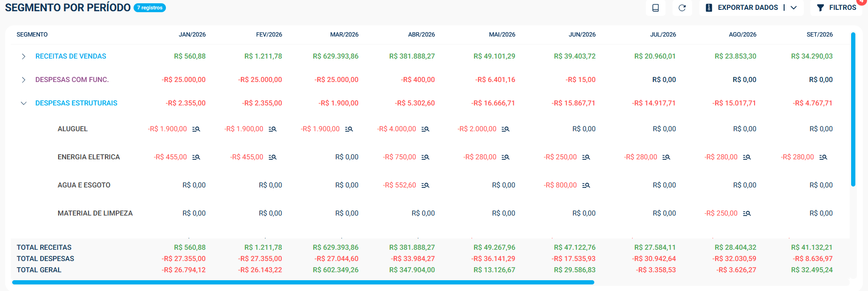Open detail icon for ALUGUEL ABR/2026 value
Image resolution: width=868 pixels, height=291 pixels.
(x=425, y=129)
